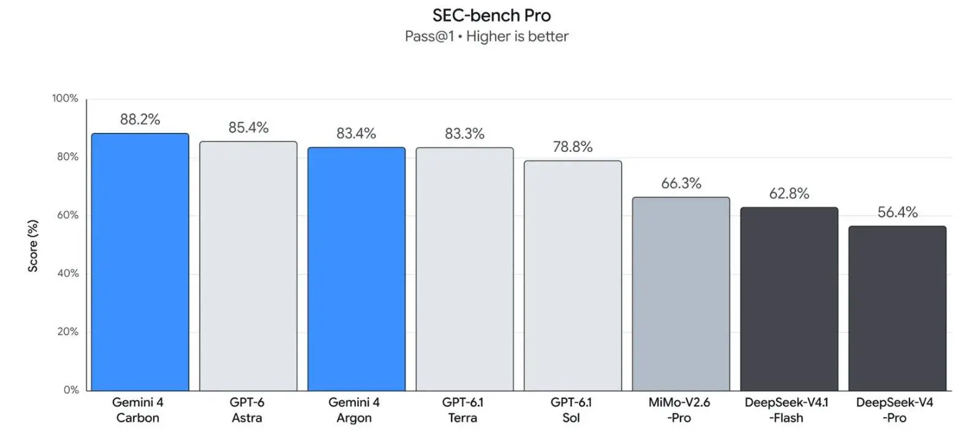Click the 85.4% value label
Viewport: 980px width, 438px height.
click(249, 127)
